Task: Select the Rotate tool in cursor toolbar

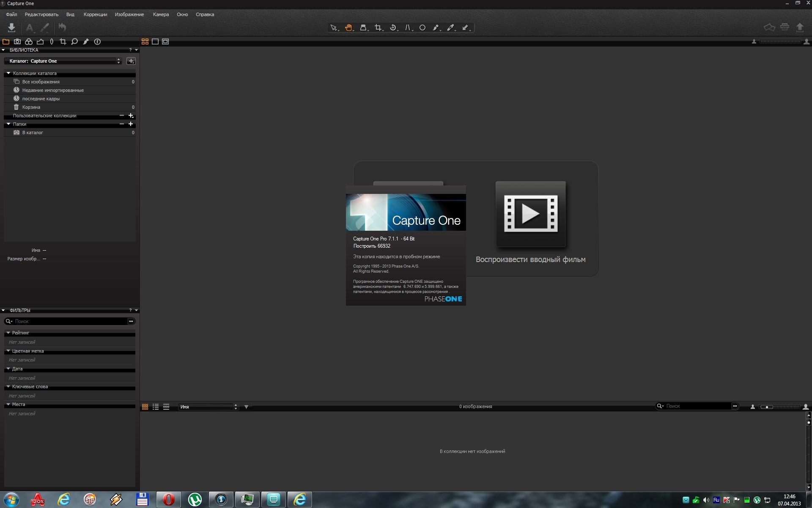Action: (x=393, y=28)
